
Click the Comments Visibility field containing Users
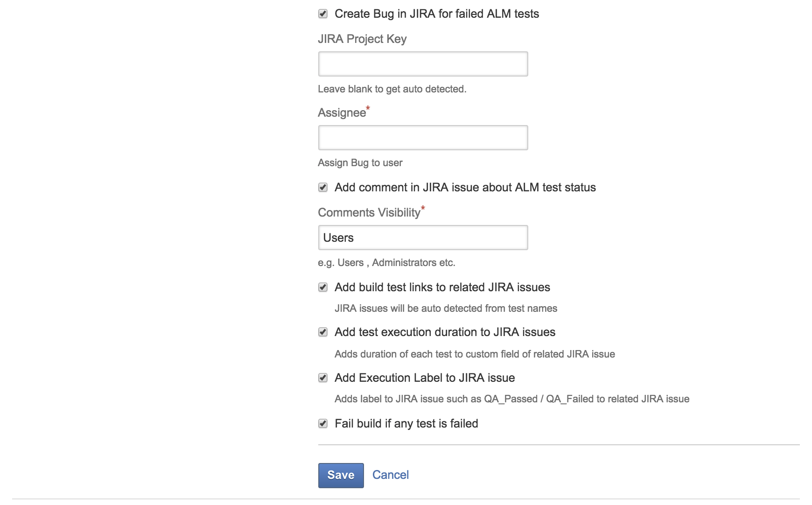click(x=423, y=238)
